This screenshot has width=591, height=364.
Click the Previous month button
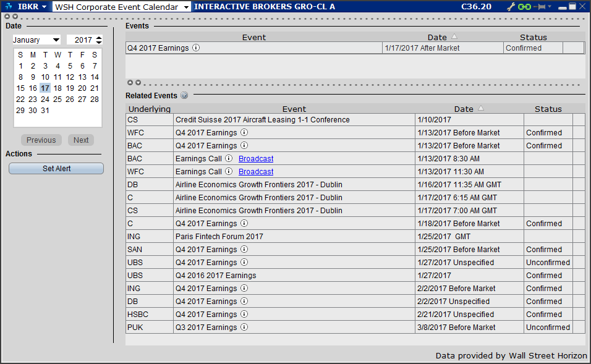click(x=41, y=140)
